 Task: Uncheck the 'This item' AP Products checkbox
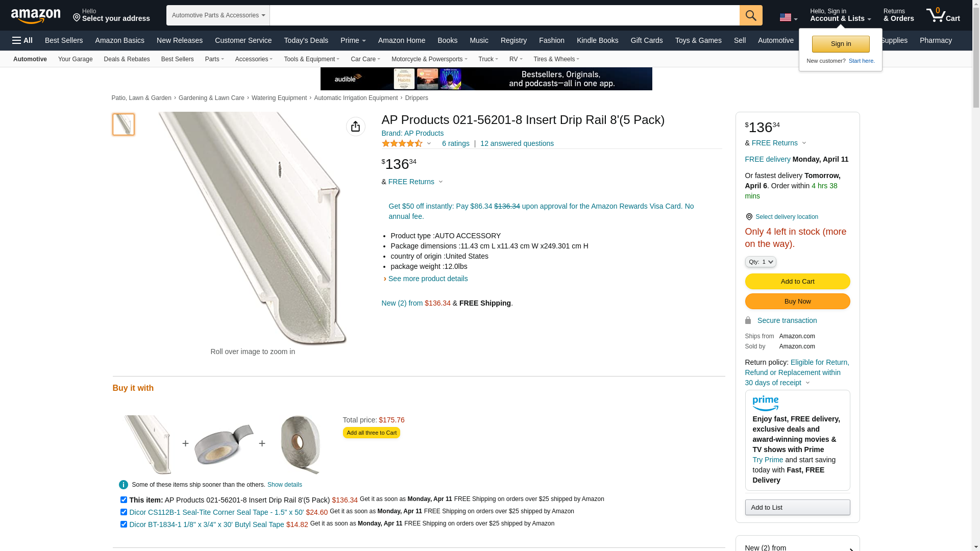pyautogui.click(x=124, y=500)
